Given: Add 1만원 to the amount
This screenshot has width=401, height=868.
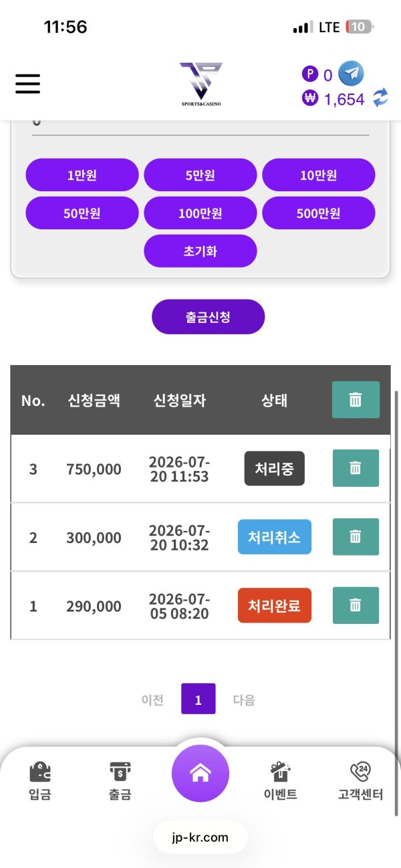Looking at the screenshot, I should (82, 175).
